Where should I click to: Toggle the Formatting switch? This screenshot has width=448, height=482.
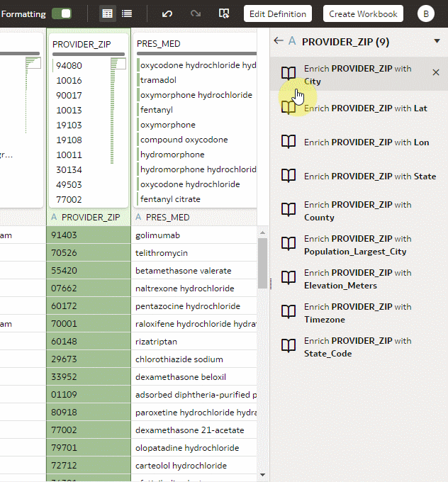tap(62, 14)
